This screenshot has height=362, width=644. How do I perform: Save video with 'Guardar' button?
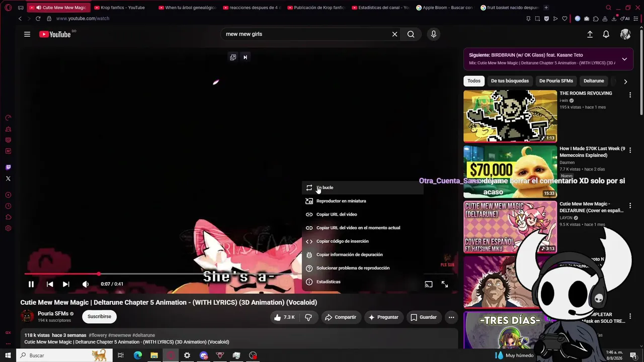424,317
